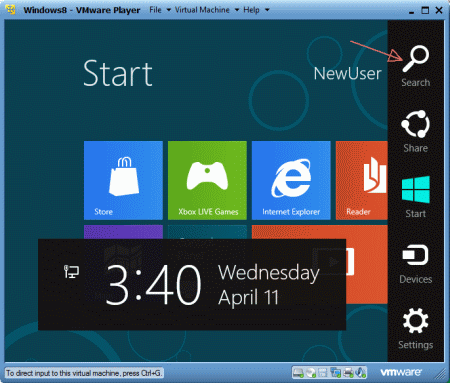This screenshot has width=450, height=383.
Task: Open the Settings gear charm
Action: 415,329
